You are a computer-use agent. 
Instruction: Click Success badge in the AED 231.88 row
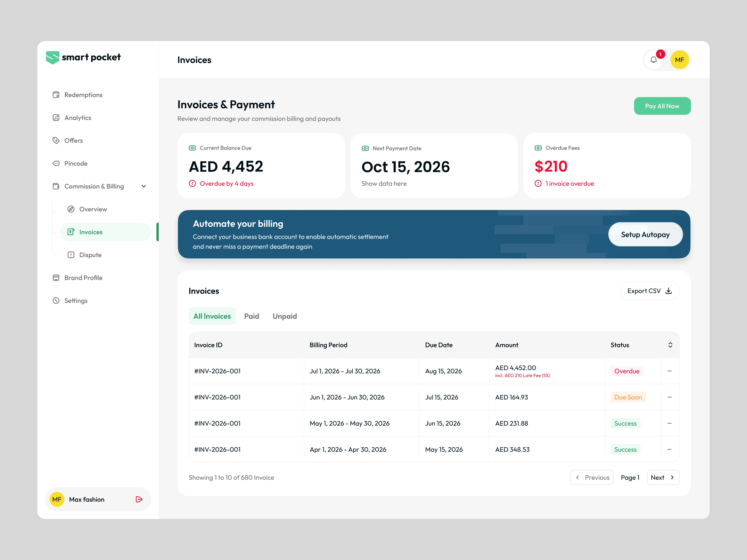click(625, 423)
